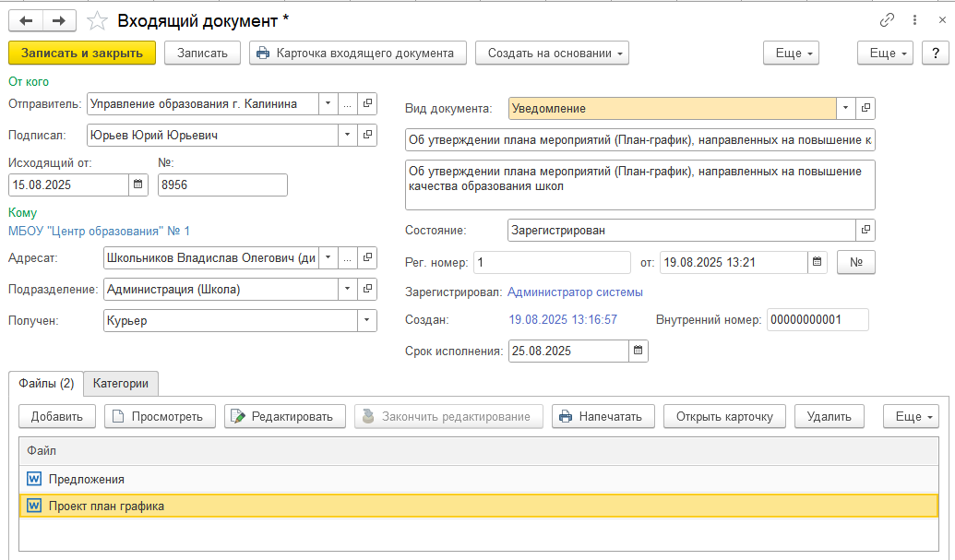
Task: Open the Создать на основании dropdown
Action: point(552,54)
